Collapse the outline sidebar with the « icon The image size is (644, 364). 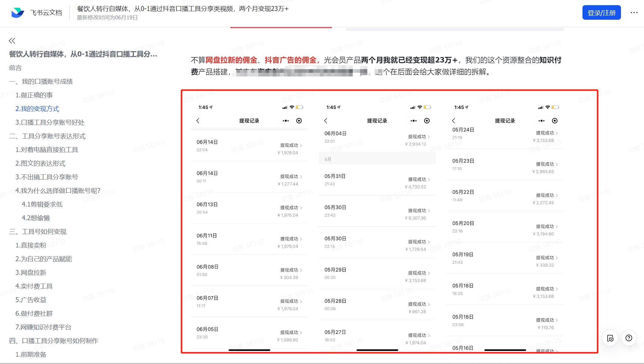pos(12,40)
